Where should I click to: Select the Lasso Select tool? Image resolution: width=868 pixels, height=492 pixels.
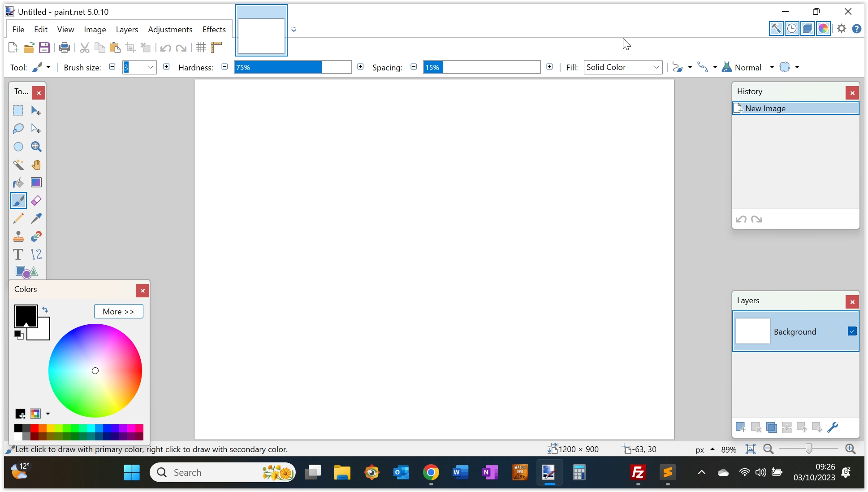tap(18, 129)
